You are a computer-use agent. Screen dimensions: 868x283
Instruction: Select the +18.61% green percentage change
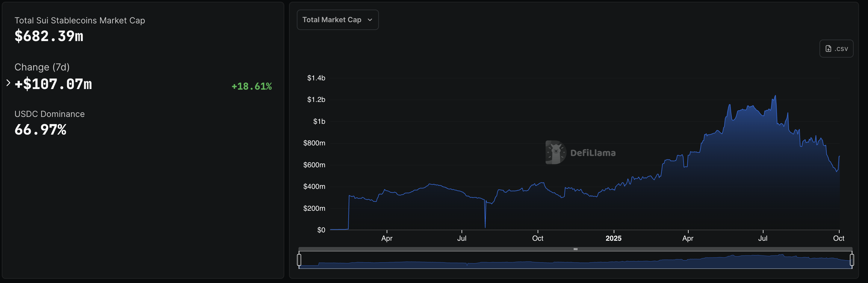point(251,86)
